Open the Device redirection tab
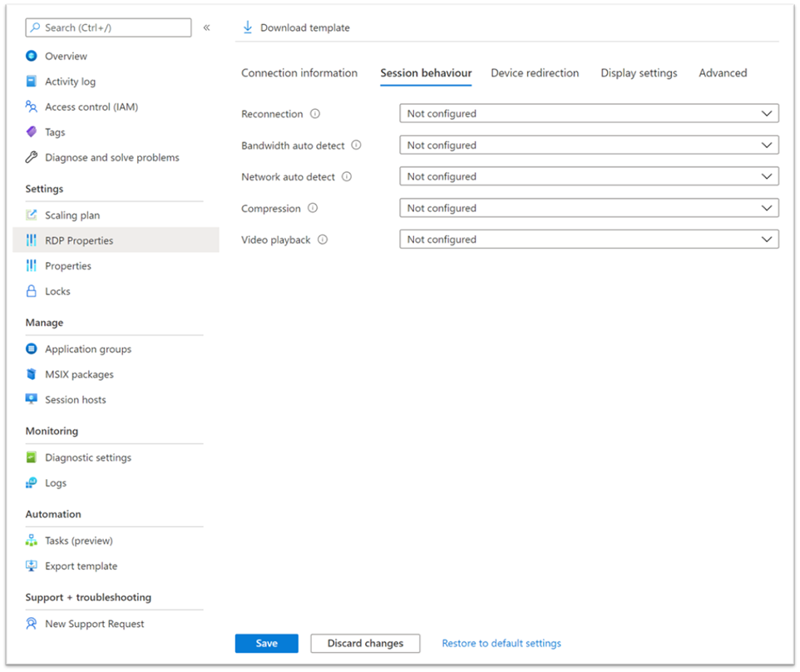 click(x=535, y=73)
